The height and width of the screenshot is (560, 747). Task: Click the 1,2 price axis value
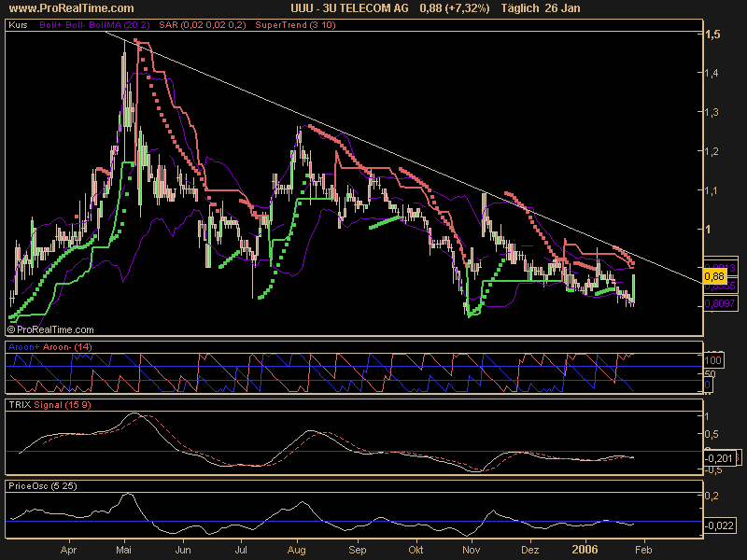click(713, 151)
